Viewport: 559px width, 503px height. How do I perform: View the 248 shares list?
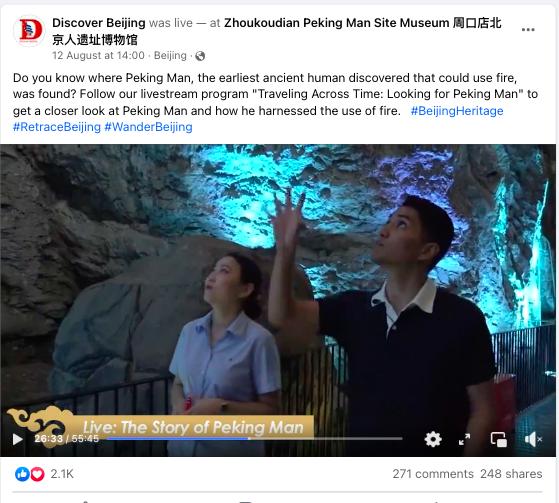click(511, 474)
